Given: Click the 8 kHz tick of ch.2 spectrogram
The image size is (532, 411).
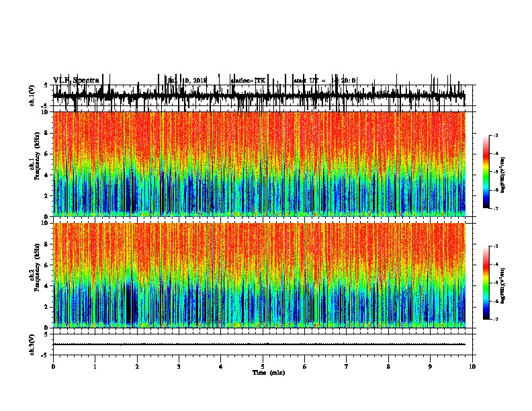Looking at the screenshot, I should [x=47, y=244].
